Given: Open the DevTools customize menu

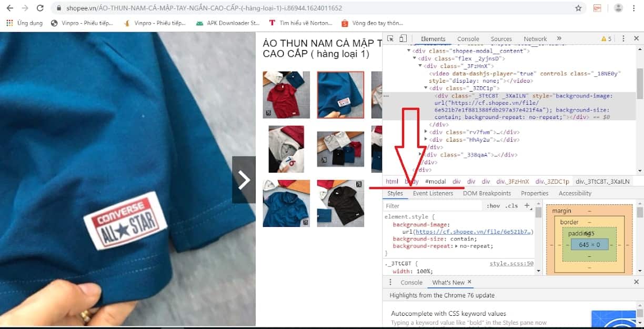Looking at the screenshot, I should pos(623,39).
